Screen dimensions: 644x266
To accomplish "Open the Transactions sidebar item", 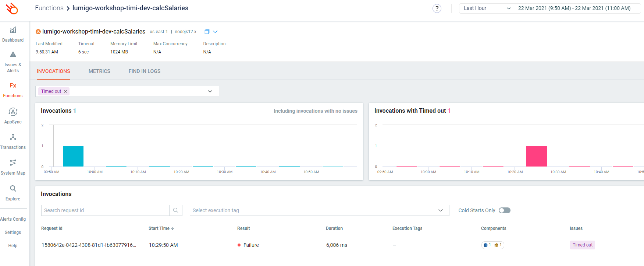I will 13,141.
